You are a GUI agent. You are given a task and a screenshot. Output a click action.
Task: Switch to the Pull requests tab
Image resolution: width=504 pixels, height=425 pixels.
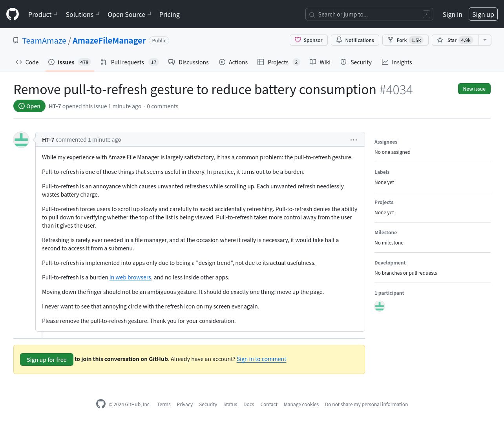130,62
